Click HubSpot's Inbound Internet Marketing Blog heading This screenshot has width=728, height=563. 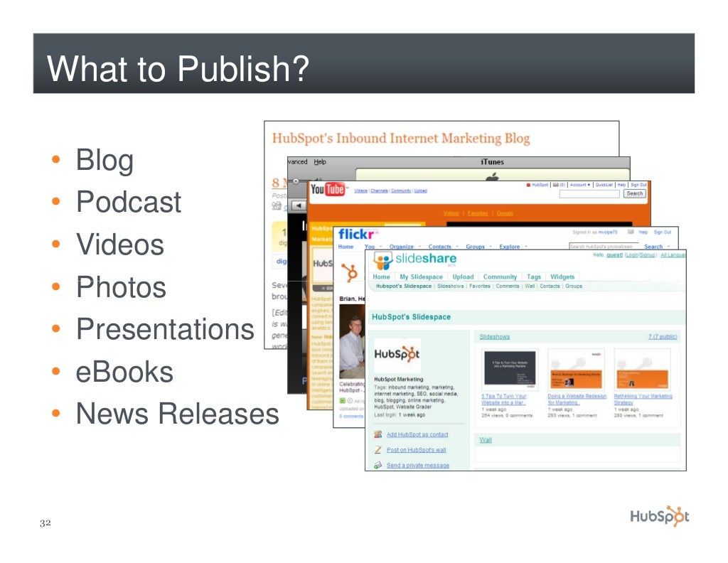tap(401, 139)
